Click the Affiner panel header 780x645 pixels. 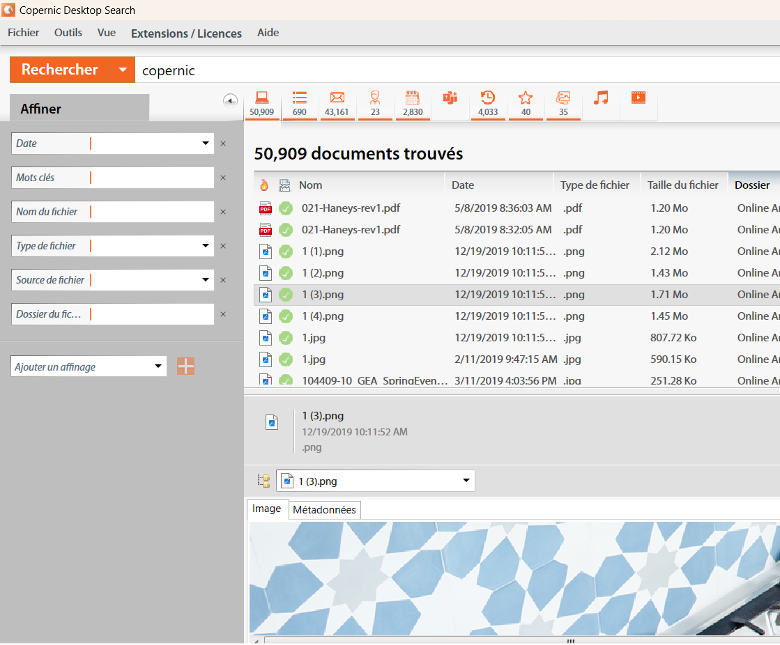[x=80, y=108]
